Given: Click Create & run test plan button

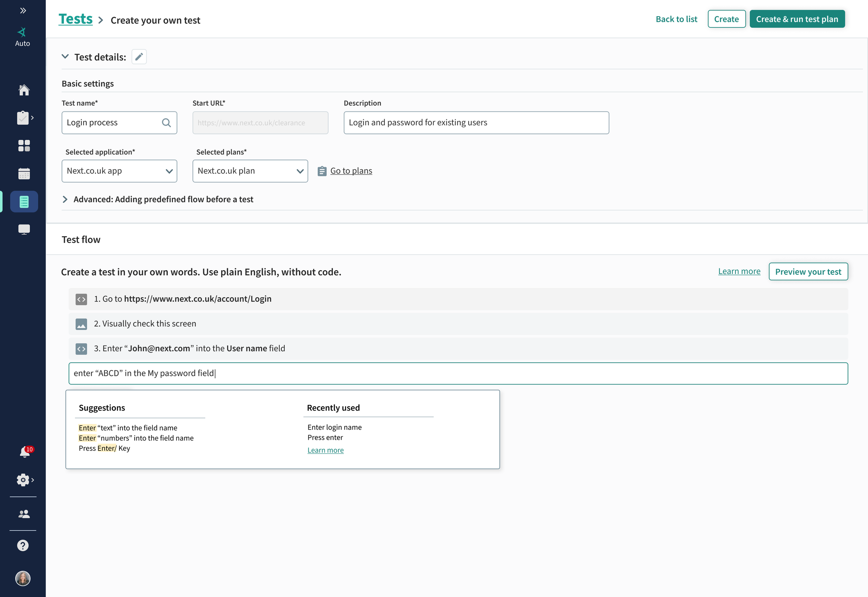Looking at the screenshot, I should 797,19.
